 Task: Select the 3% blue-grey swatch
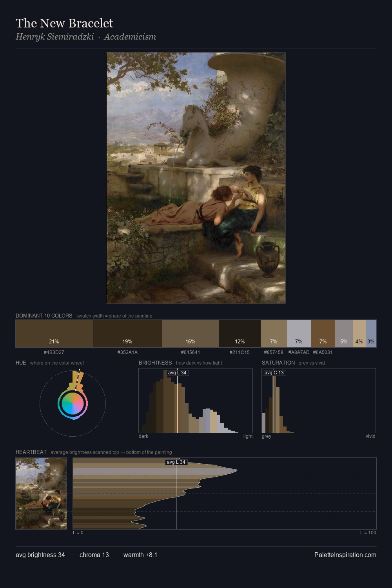pos(371,334)
